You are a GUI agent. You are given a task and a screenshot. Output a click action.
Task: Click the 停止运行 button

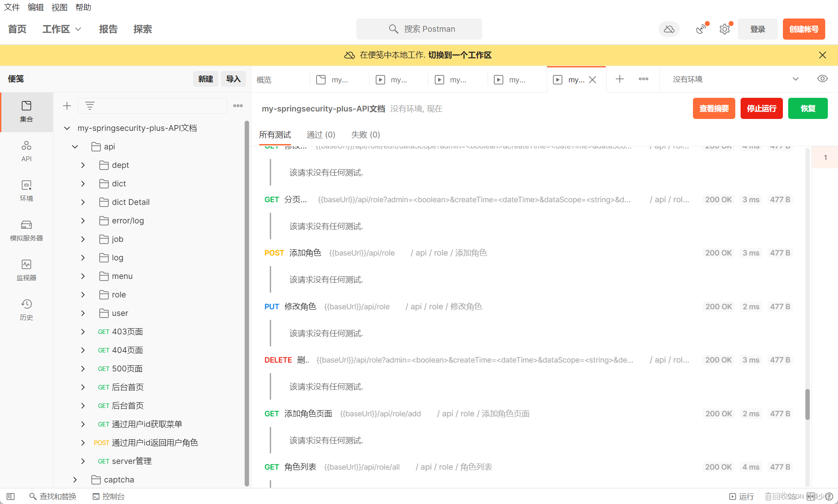tap(762, 108)
